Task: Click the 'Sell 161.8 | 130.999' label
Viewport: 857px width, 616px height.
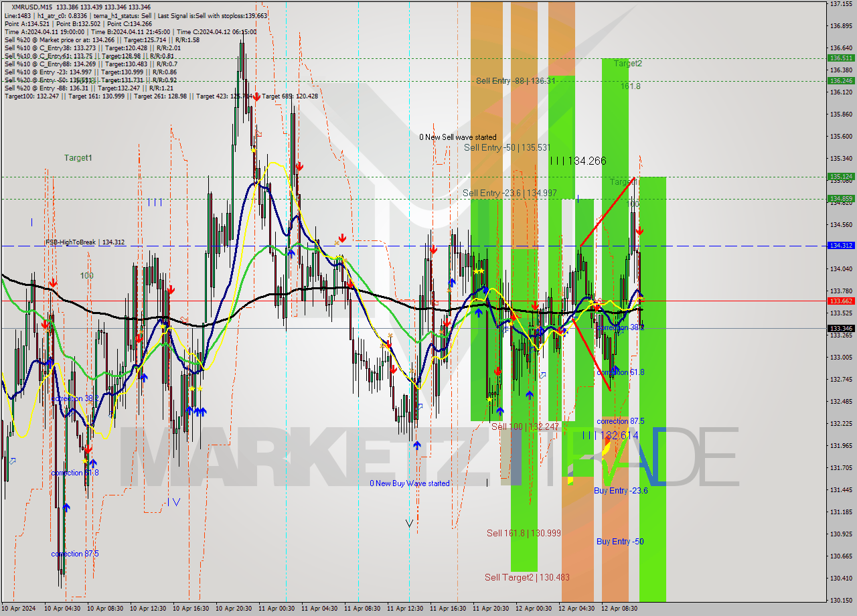Action: (524, 533)
